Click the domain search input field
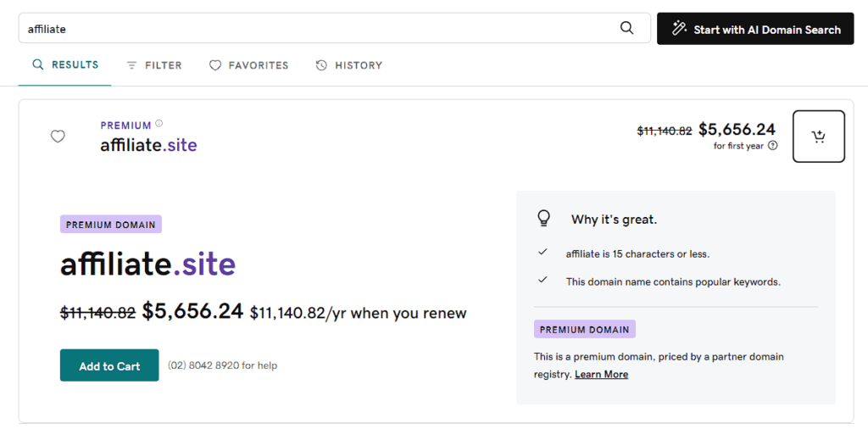The image size is (868, 429). pyautogui.click(x=334, y=28)
